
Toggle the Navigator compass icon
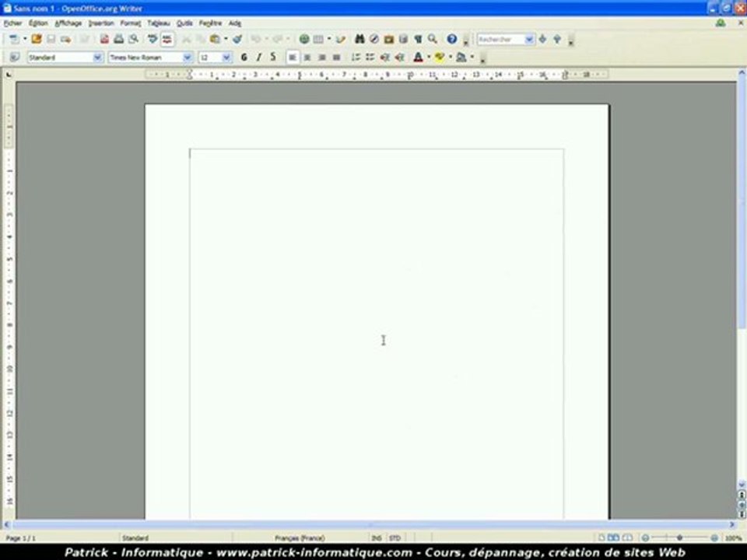pos(374,40)
